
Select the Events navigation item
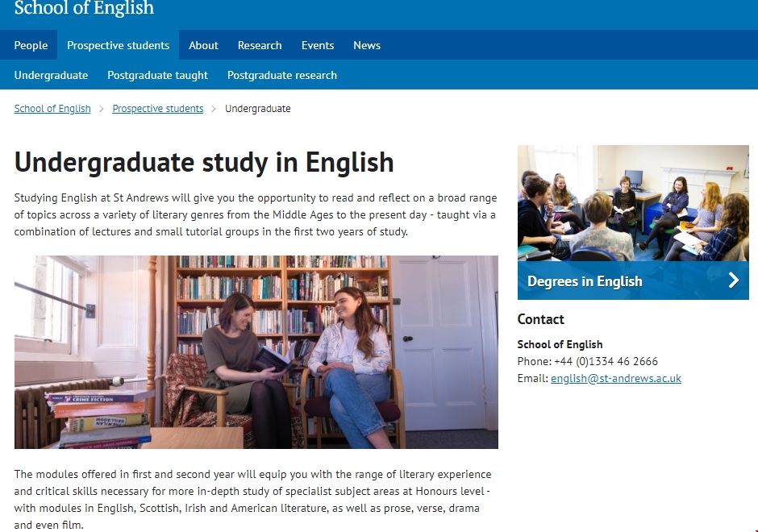click(317, 45)
